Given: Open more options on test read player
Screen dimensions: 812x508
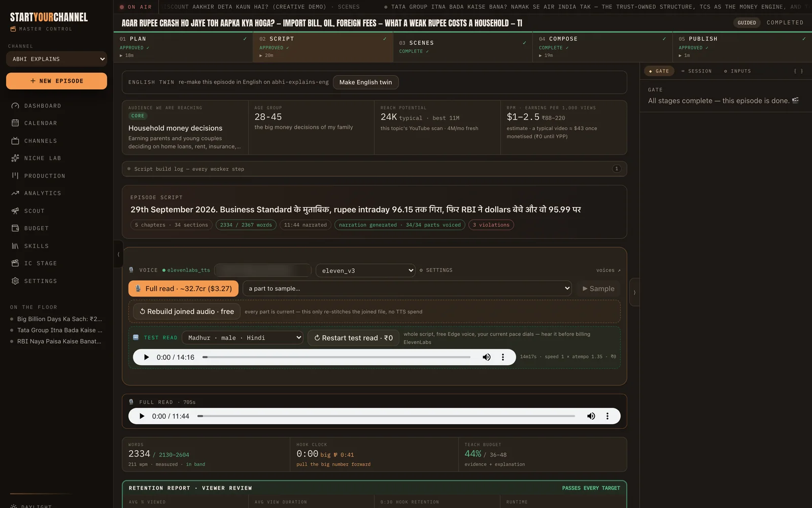Looking at the screenshot, I should point(503,357).
